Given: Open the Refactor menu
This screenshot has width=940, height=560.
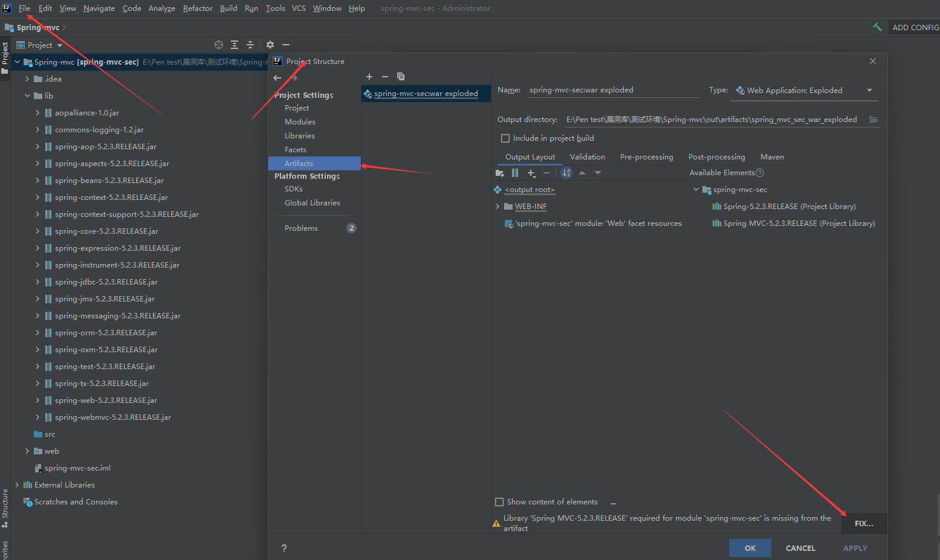Looking at the screenshot, I should coord(198,8).
